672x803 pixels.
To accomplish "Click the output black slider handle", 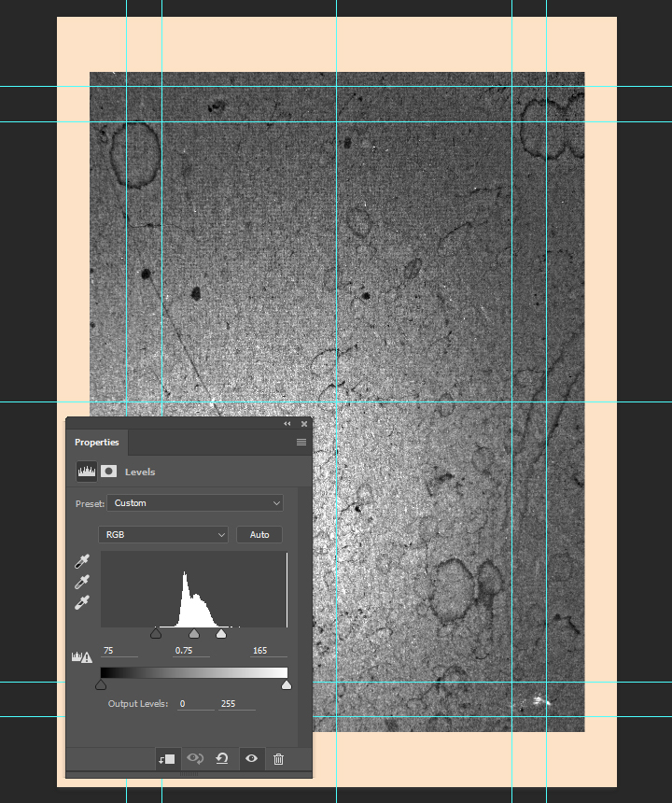I will coord(101,684).
